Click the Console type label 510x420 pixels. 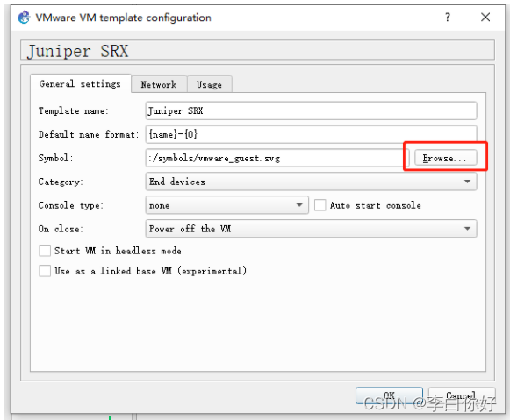coord(70,205)
